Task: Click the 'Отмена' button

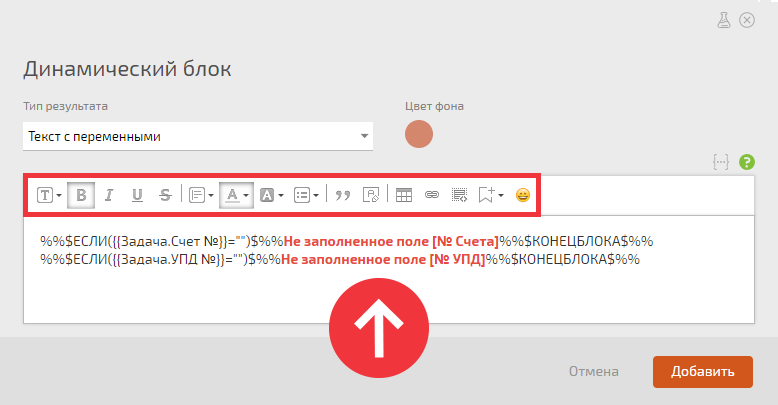Action: (x=593, y=372)
